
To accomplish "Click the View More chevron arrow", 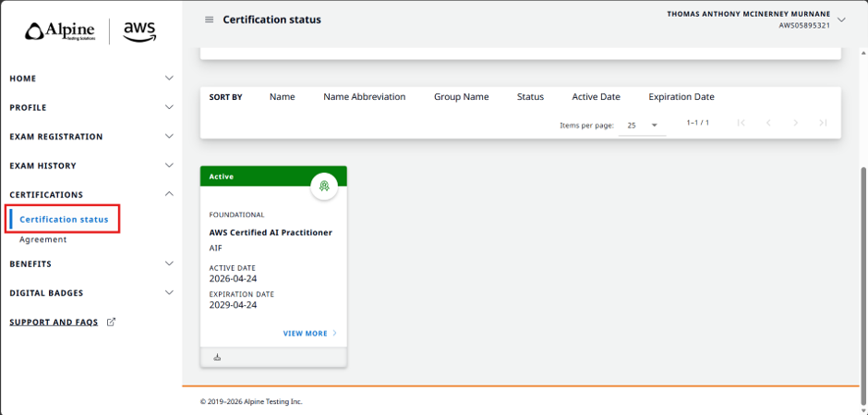I will [334, 334].
